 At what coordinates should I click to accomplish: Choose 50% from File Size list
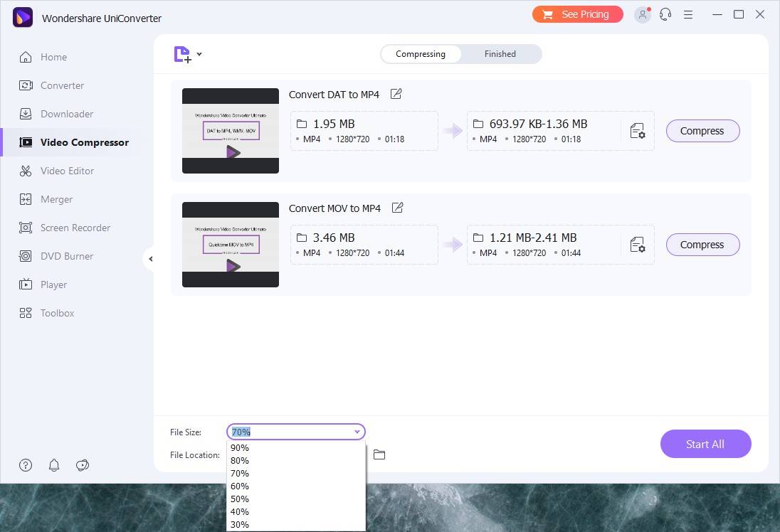point(295,499)
